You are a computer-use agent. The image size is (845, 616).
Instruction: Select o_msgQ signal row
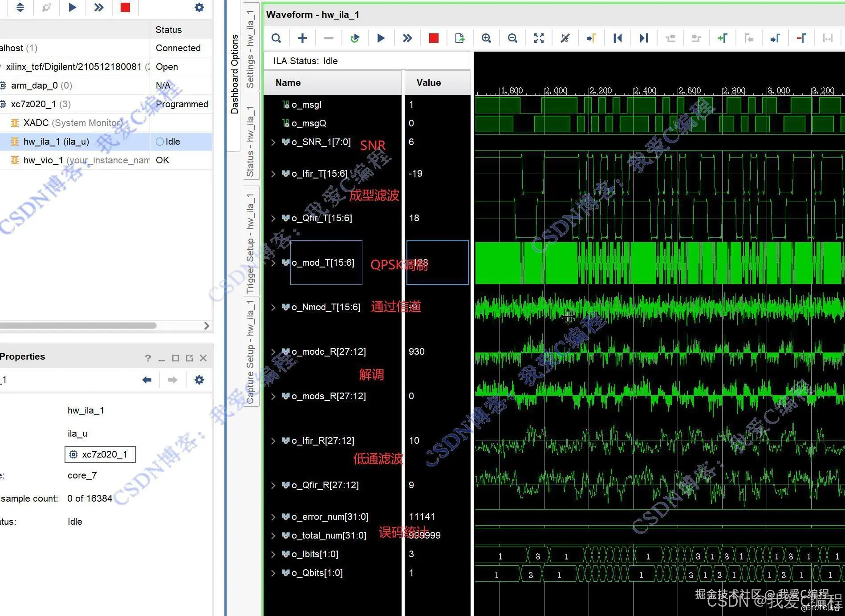click(x=332, y=123)
